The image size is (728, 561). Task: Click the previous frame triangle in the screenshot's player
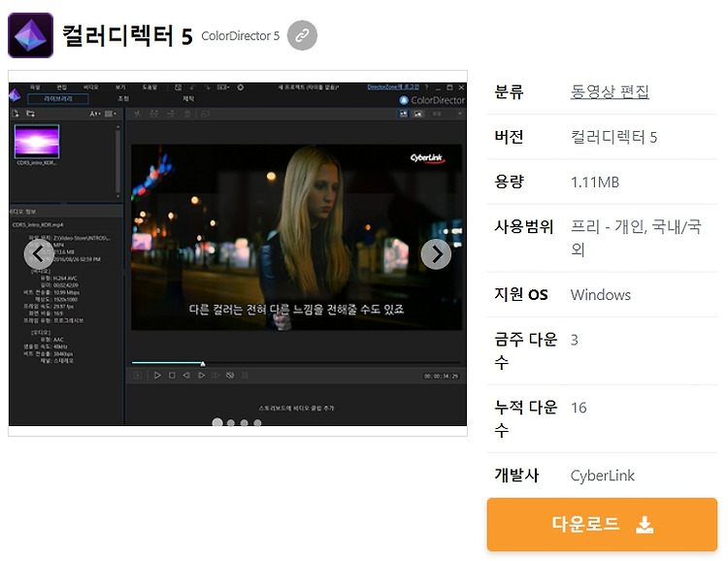[x=186, y=376]
